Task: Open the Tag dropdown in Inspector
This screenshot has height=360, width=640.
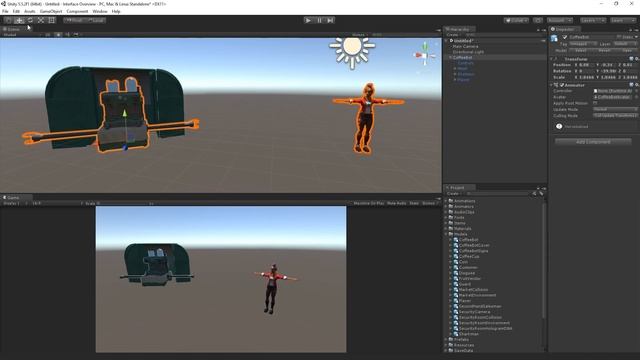Action: (582, 44)
